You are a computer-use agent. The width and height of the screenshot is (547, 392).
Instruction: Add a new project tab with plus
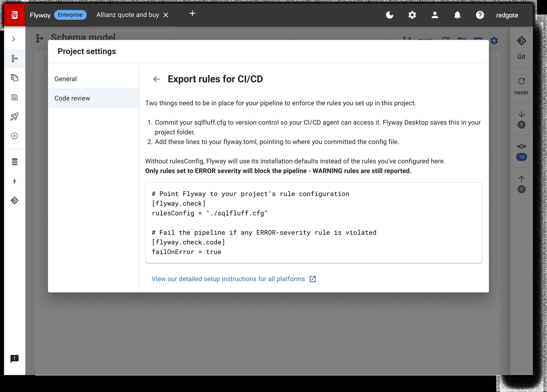(x=192, y=13)
